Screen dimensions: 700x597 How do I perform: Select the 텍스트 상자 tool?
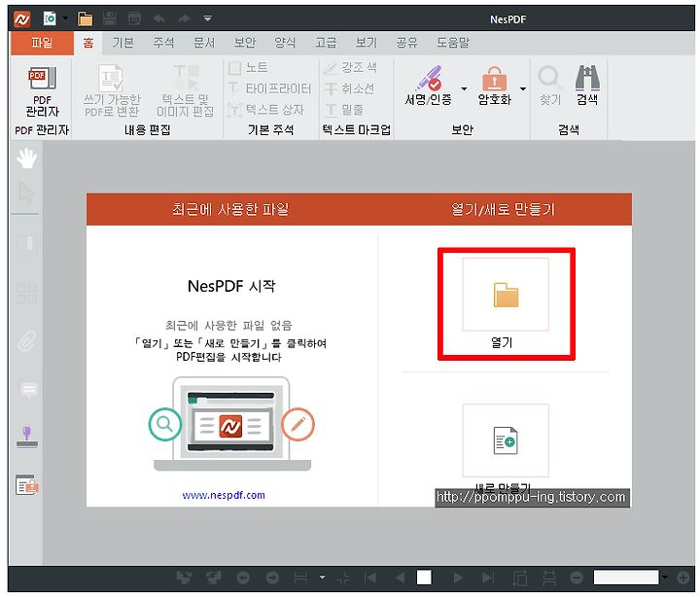[266, 110]
